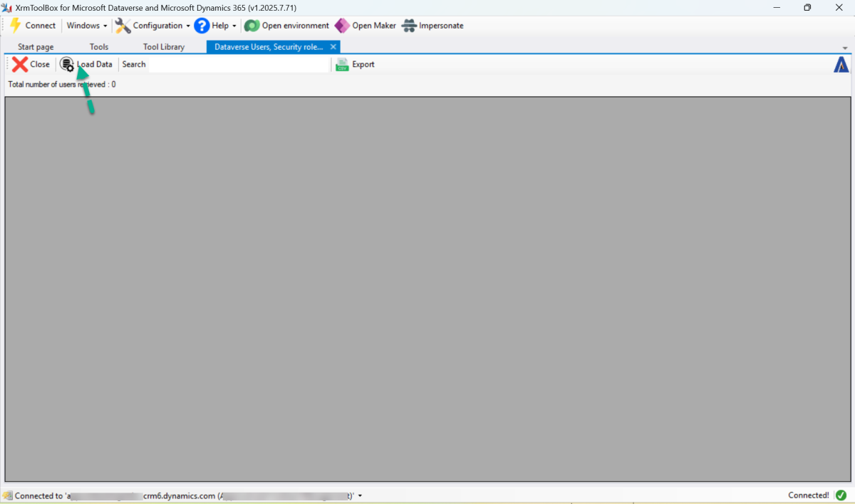This screenshot has height=504, width=855.
Task: Open the Configuration dropdown menu
Action: 161,26
